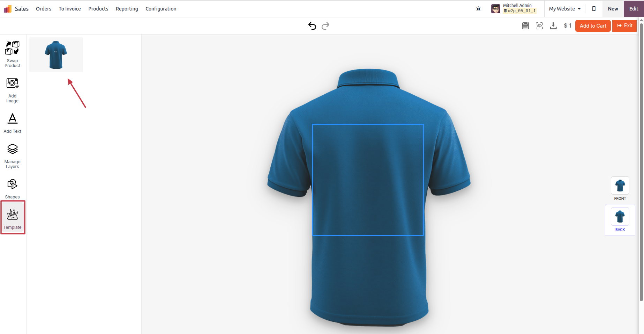Select the blue polo template thumbnail
644x334 pixels.
pyautogui.click(x=56, y=55)
